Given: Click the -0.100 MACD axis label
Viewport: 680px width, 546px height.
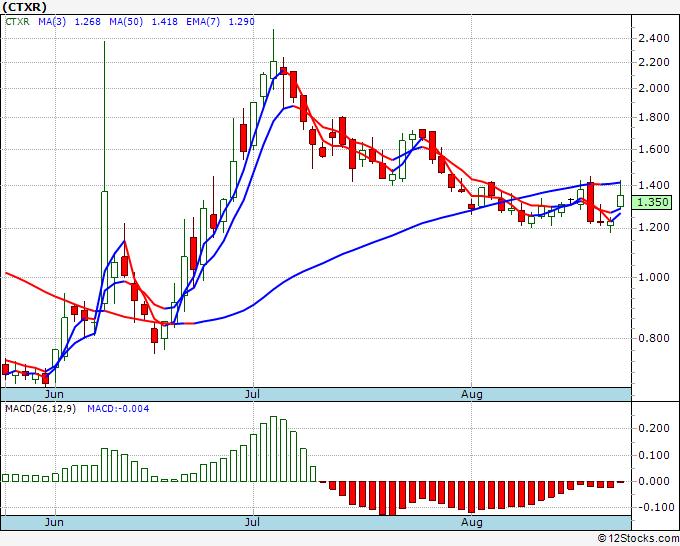Looking at the screenshot, I should (655, 506).
